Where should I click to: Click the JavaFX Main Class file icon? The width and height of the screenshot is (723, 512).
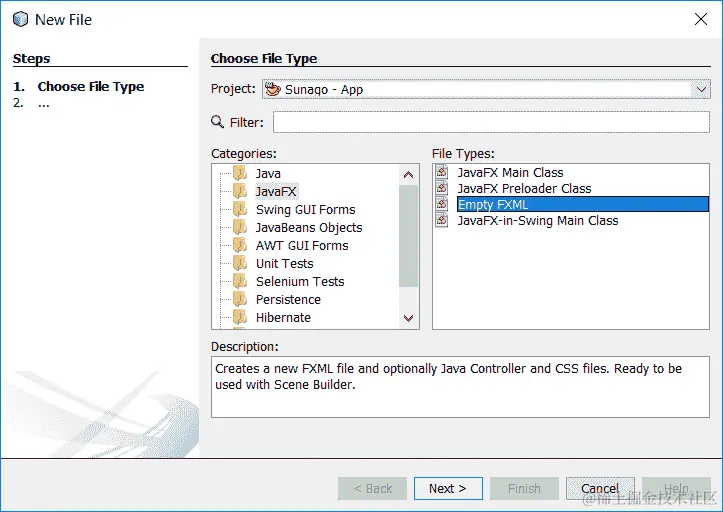pos(442,172)
